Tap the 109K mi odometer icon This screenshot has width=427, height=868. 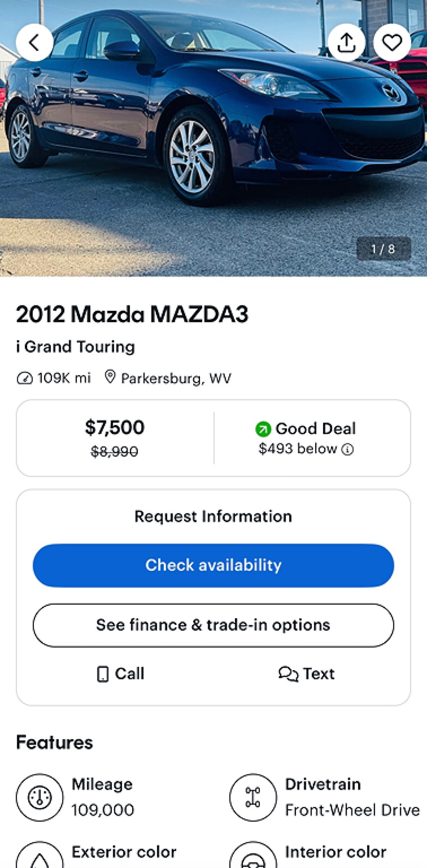point(25,378)
